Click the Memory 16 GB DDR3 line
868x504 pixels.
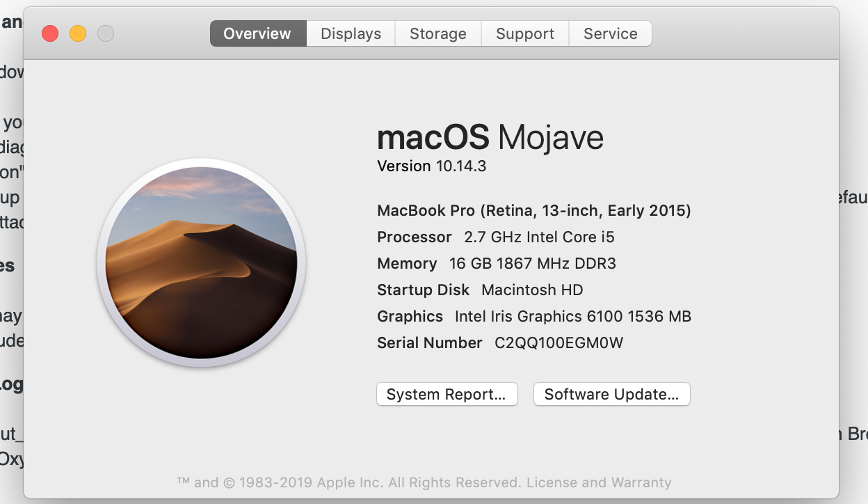tap(496, 263)
